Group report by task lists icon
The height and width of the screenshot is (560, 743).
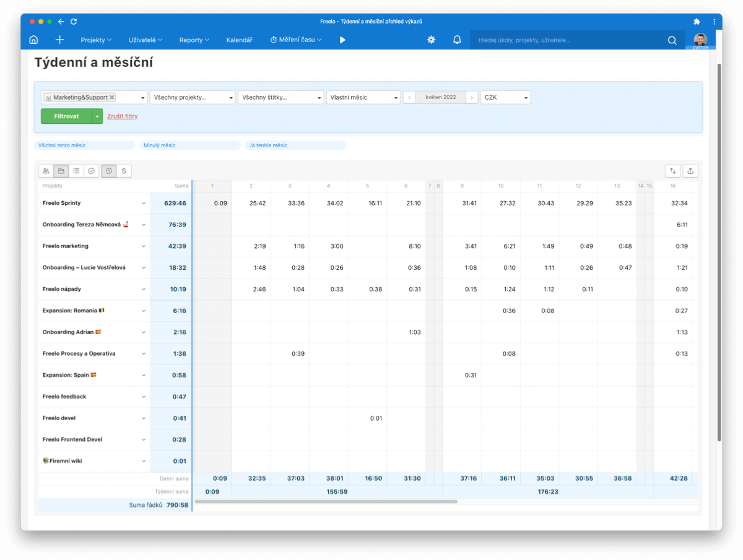click(76, 171)
